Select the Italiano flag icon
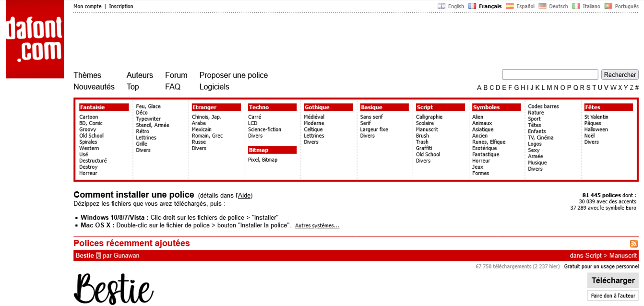Viewport: 644px width, 306px height. [x=576, y=6]
